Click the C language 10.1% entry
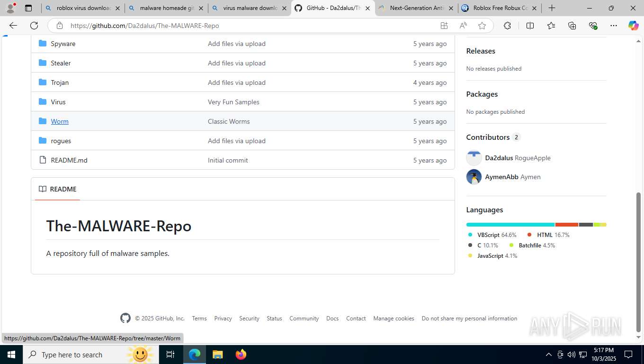Screen dimensions: 644x364 click(483, 246)
